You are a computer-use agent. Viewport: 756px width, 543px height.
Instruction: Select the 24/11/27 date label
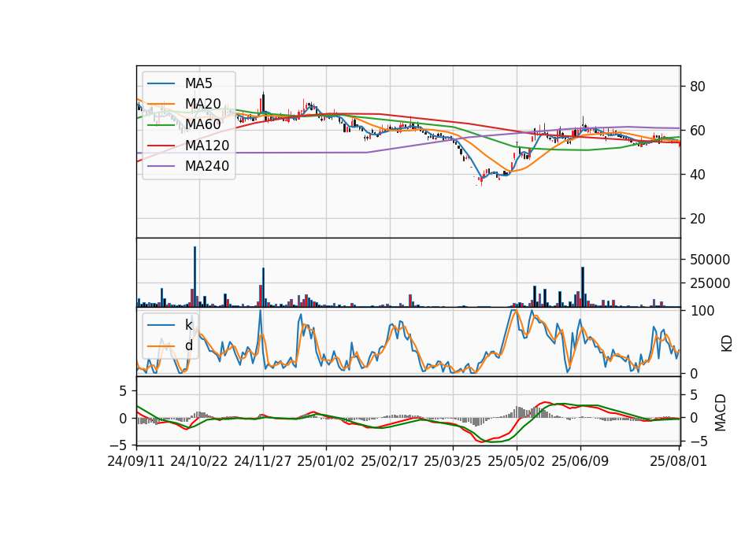(x=263, y=461)
